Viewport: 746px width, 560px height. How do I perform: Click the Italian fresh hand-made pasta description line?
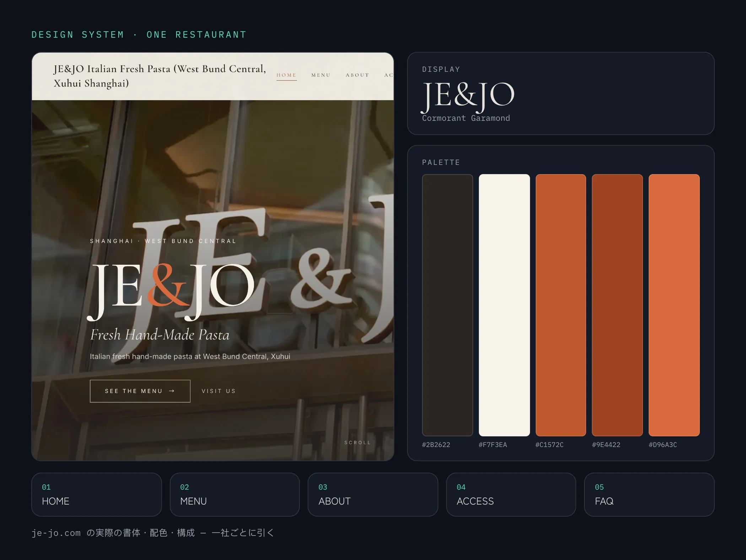(190, 357)
